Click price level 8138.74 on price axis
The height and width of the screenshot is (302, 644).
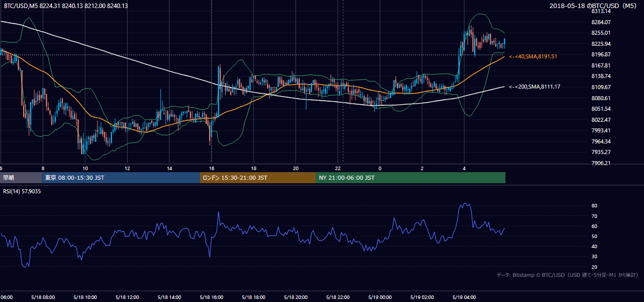(601, 76)
